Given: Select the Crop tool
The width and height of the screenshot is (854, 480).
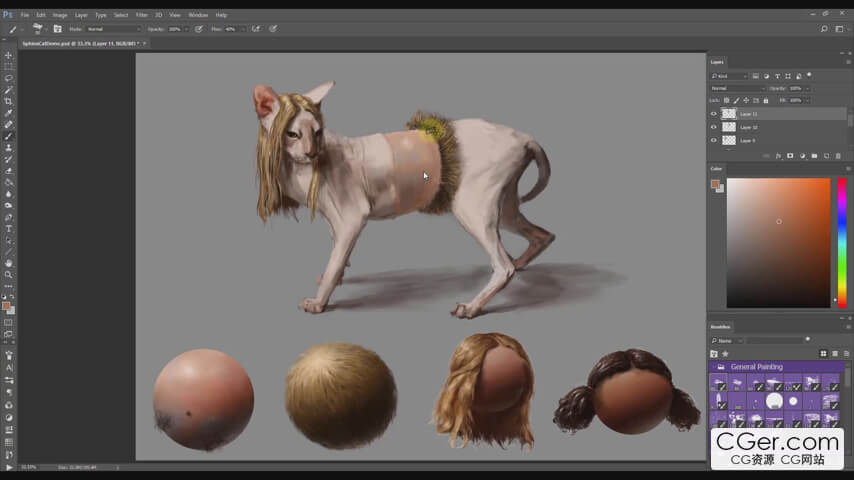Looking at the screenshot, I should 9,101.
